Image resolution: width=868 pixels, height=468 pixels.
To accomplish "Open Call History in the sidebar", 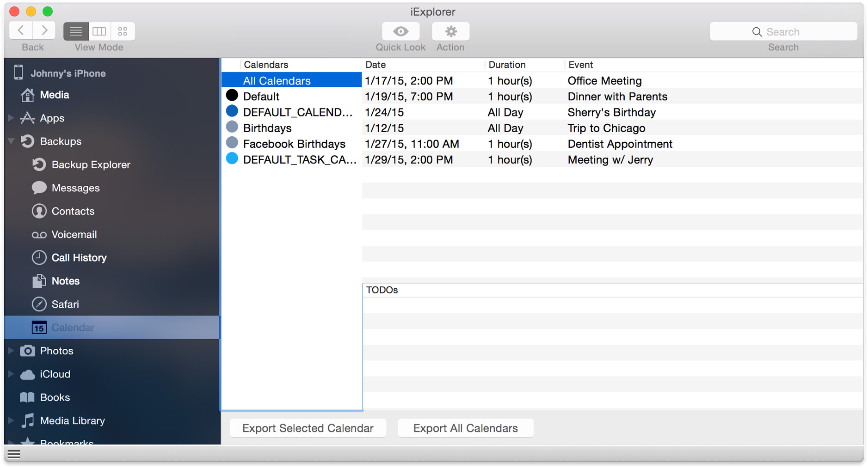I will 79,258.
